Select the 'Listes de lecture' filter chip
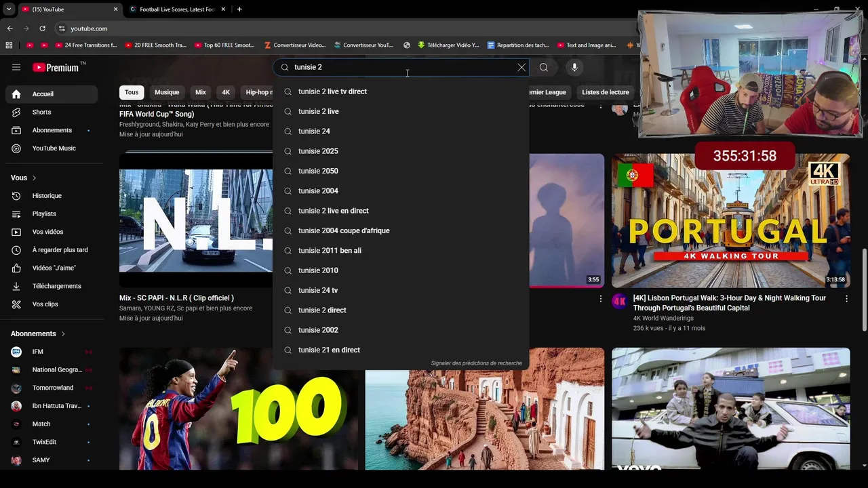Viewport: 868px width, 488px height. tap(606, 92)
